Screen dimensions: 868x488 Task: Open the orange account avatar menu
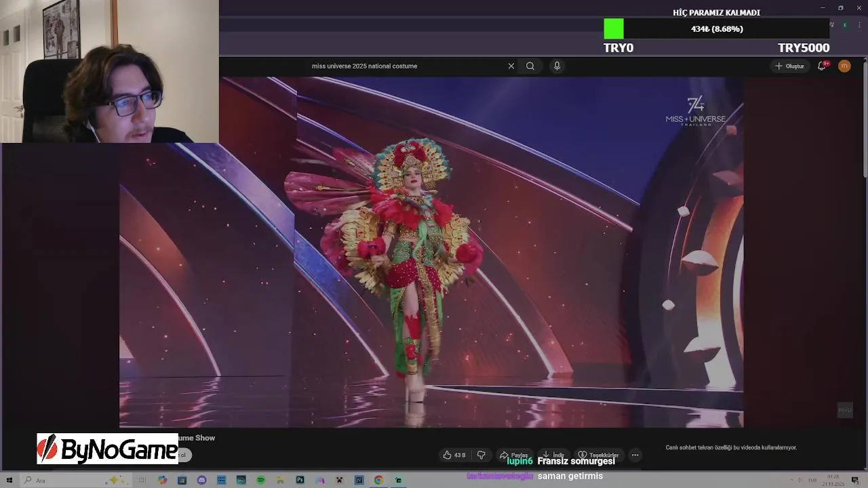pos(844,66)
